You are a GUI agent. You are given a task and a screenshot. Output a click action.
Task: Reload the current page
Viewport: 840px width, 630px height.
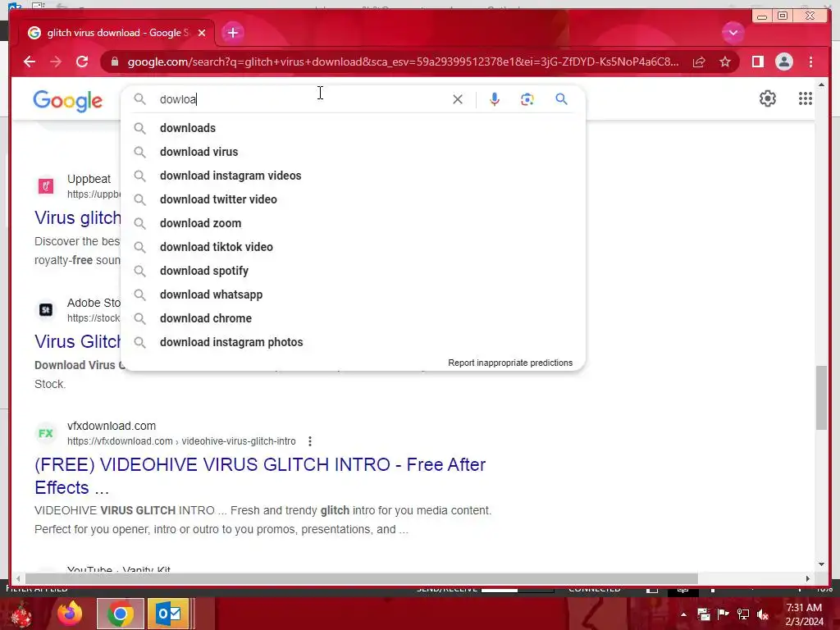(x=82, y=62)
